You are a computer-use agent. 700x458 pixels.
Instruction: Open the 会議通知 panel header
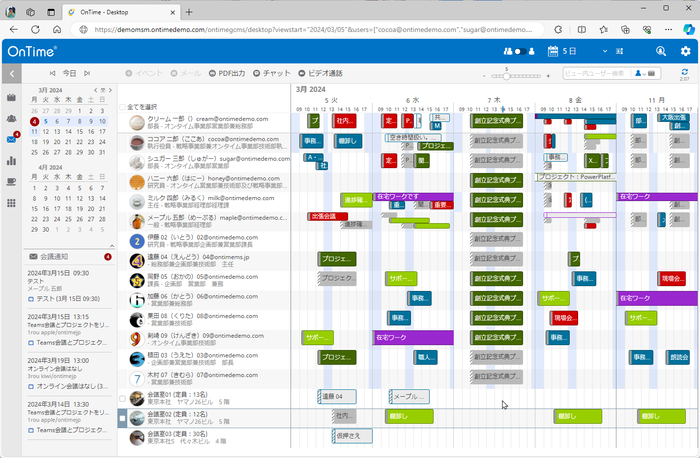[70, 257]
